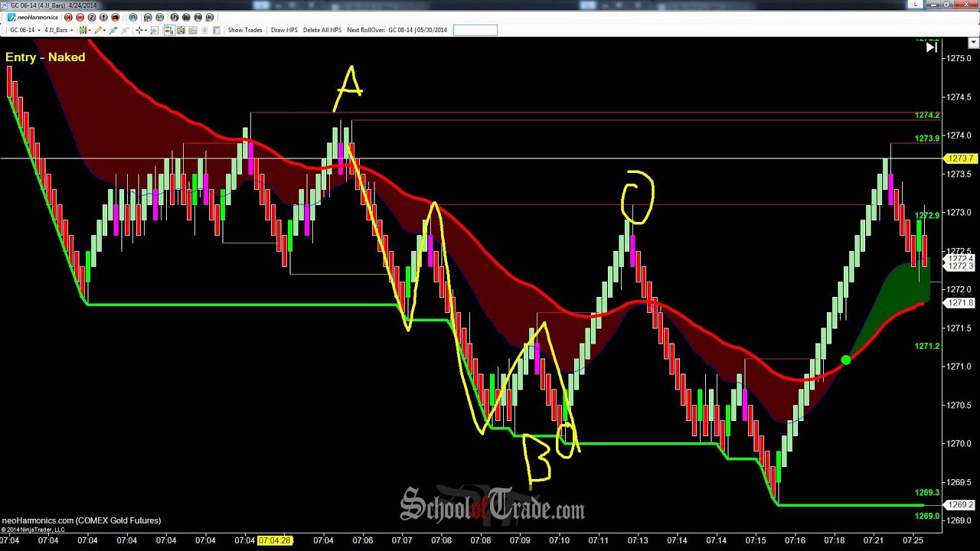Expand the cursor type dropdown arrow
The width and height of the screenshot is (980, 551).
(x=145, y=30)
